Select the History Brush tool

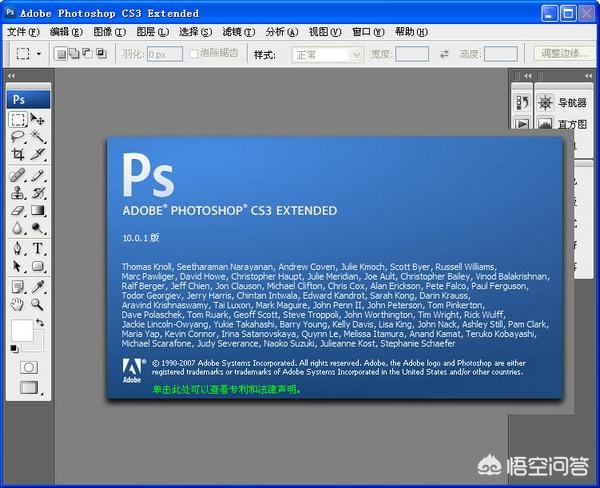[38, 193]
